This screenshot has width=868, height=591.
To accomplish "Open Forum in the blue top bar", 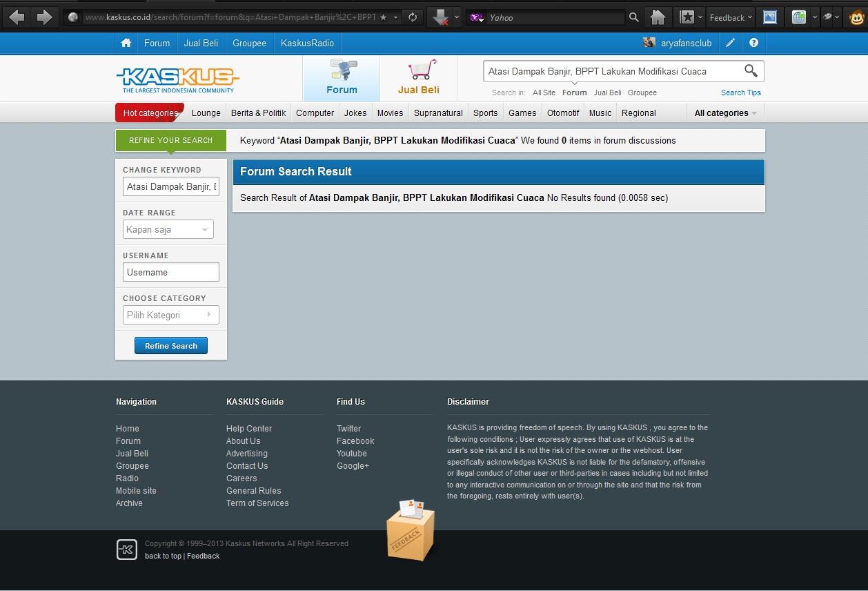I will [x=157, y=43].
